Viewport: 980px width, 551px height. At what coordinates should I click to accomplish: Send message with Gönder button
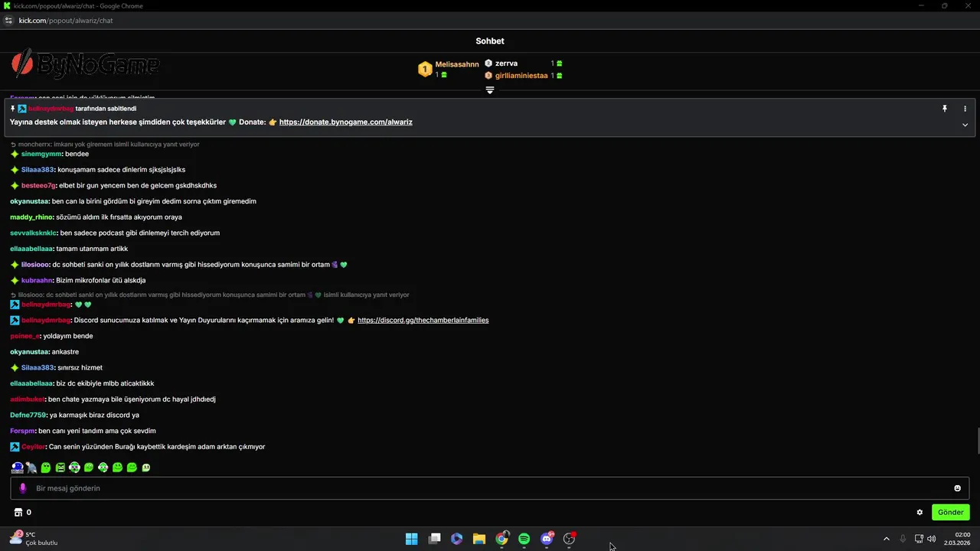950,513
